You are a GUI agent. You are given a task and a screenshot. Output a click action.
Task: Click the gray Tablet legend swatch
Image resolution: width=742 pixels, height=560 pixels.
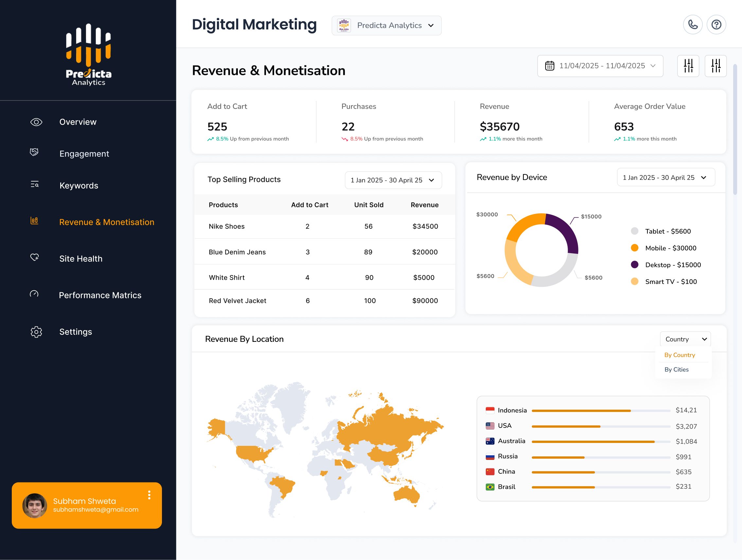click(634, 231)
